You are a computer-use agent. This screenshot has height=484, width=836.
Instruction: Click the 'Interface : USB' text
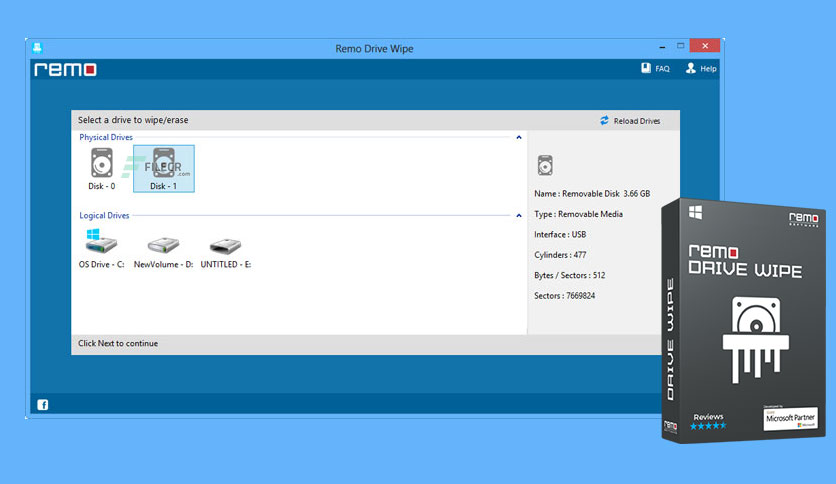560,235
